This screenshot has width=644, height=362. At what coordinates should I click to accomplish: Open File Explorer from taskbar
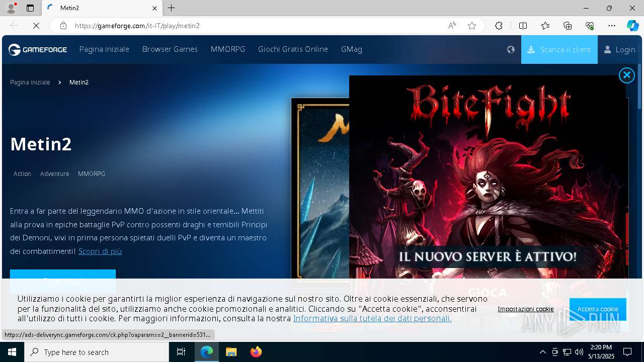point(231,352)
